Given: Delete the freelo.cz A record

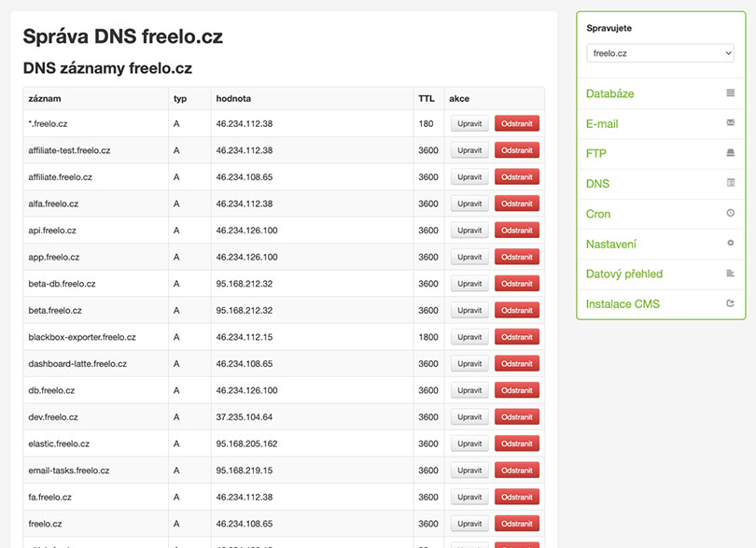Looking at the screenshot, I should pyautogui.click(x=517, y=524).
